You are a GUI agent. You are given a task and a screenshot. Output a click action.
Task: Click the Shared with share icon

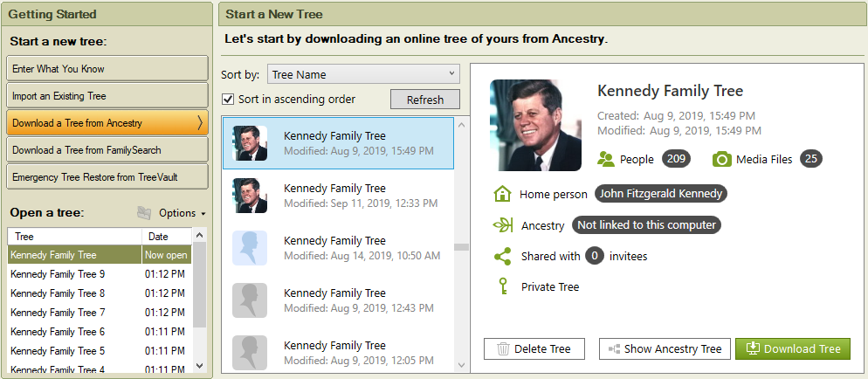click(x=502, y=256)
